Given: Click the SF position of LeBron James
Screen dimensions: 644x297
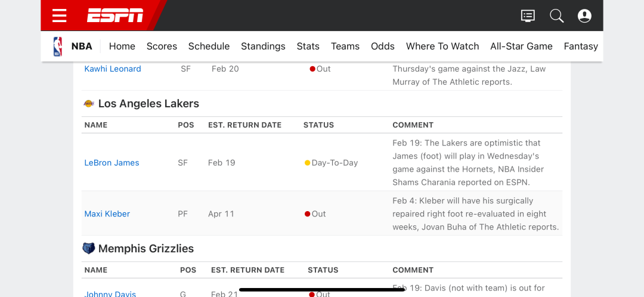Looking at the screenshot, I should (183, 163).
